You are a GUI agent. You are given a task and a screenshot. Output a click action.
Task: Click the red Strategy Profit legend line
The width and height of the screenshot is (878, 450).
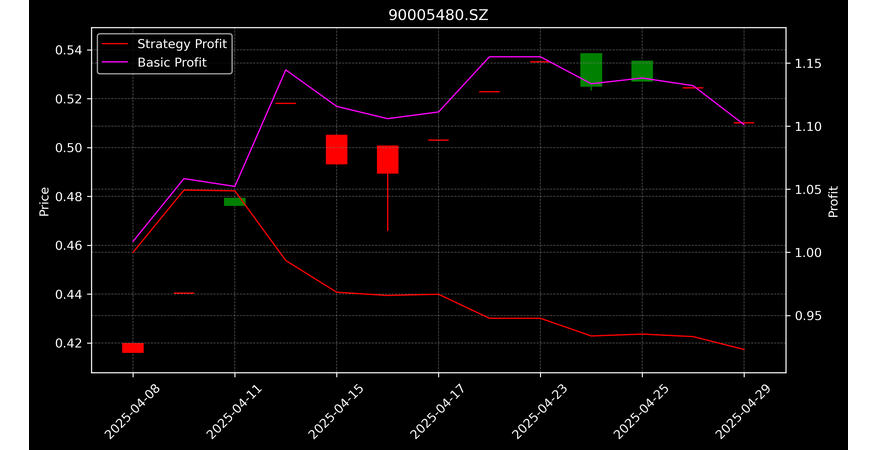[x=116, y=44]
